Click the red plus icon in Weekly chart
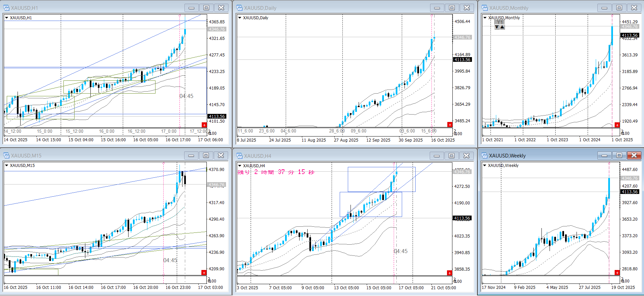 [617, 273]
